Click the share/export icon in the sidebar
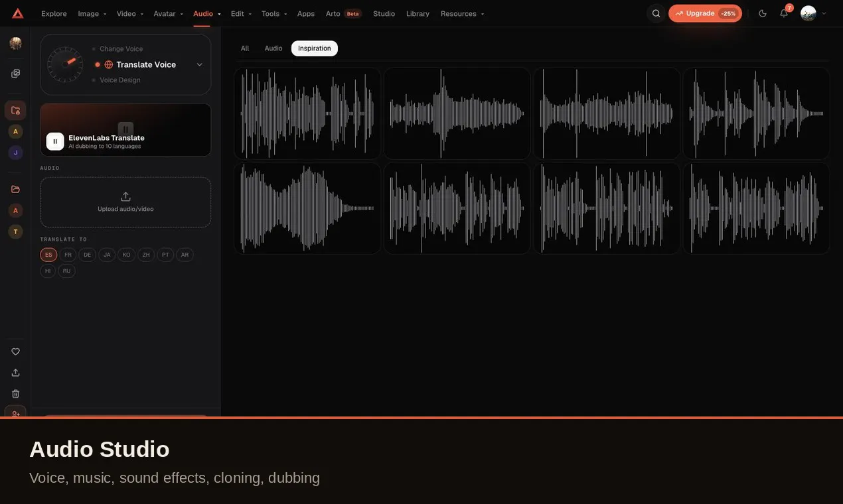This screenshot has width=843, height=504. 15,373
